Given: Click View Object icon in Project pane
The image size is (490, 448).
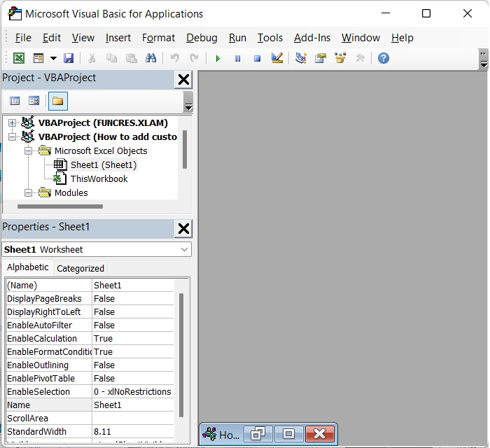Looking at the screenshot, I should tap(34, 101).
